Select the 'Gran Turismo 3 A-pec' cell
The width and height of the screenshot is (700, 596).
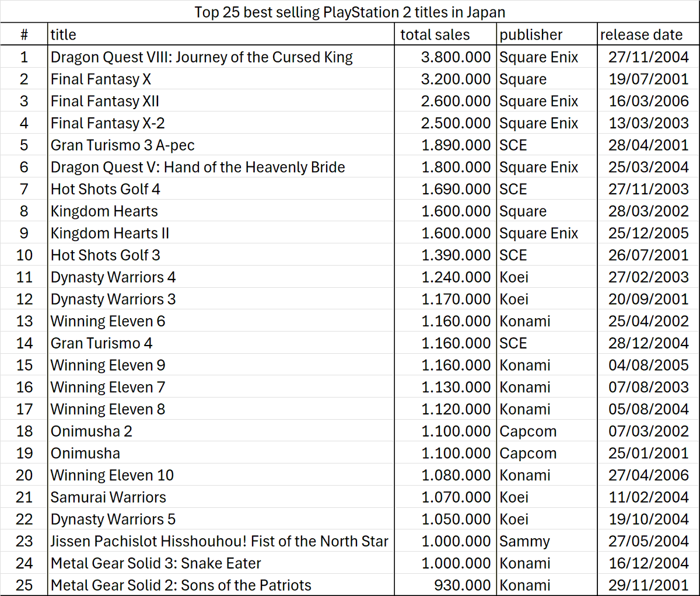click(221, 145)
